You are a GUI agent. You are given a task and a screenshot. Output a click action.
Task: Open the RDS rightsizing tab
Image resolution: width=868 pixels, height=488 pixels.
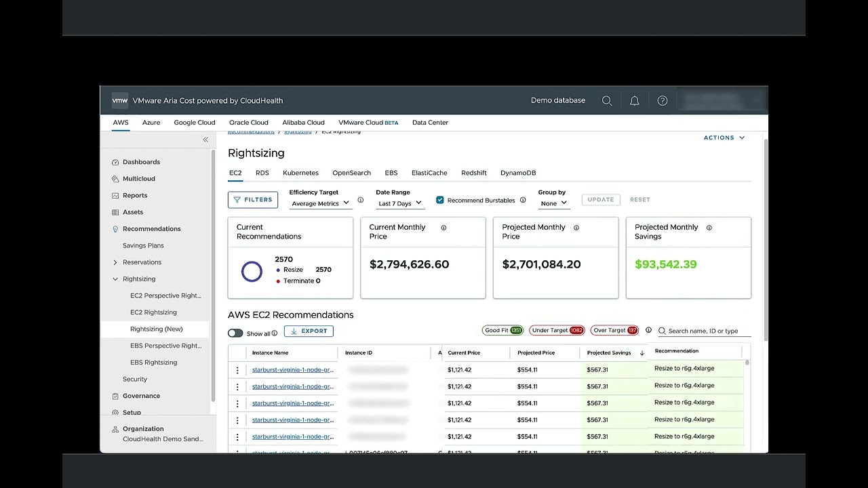tap(262, 173)
